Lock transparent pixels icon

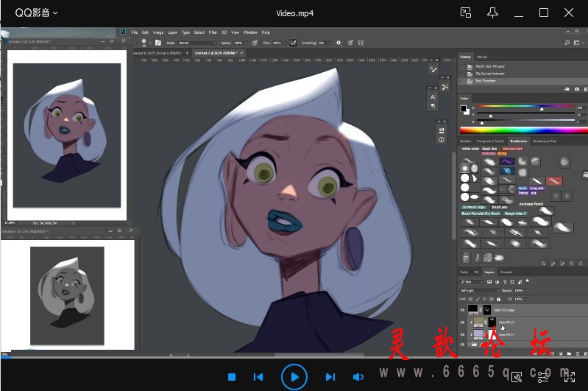[471, 299]
